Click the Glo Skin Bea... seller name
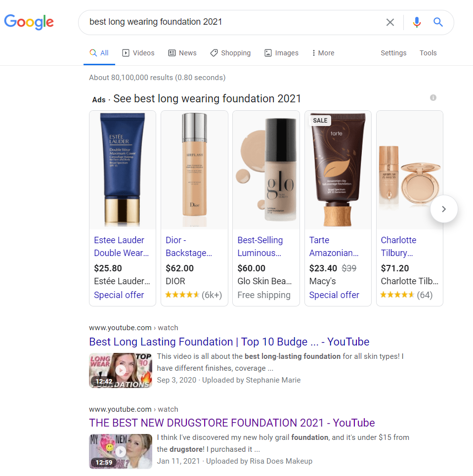This screenshot has width=473, height=476. [x=264, y=281]
